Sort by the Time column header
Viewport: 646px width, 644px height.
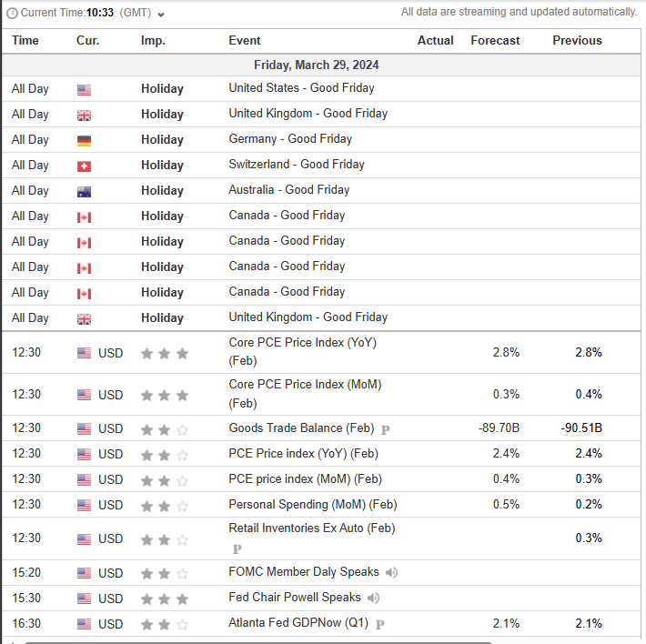pos(25,40)
